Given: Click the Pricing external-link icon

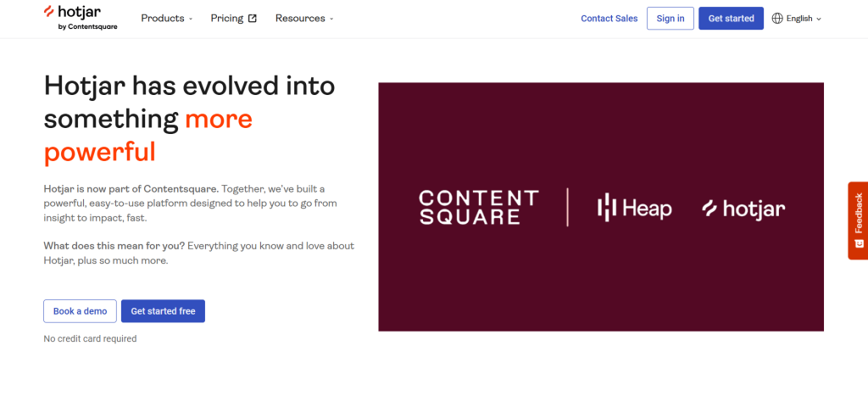Looking at the screenshot, I should [253, 19].
